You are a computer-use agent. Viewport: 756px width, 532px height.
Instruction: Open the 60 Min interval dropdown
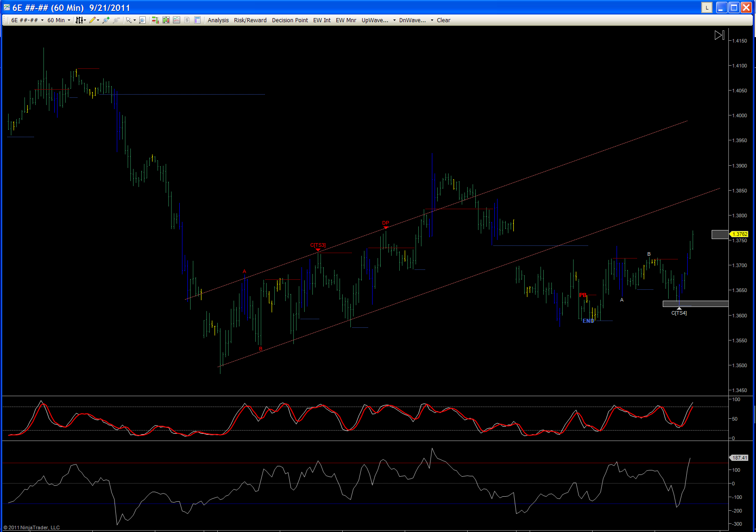(x=59, y=20)
